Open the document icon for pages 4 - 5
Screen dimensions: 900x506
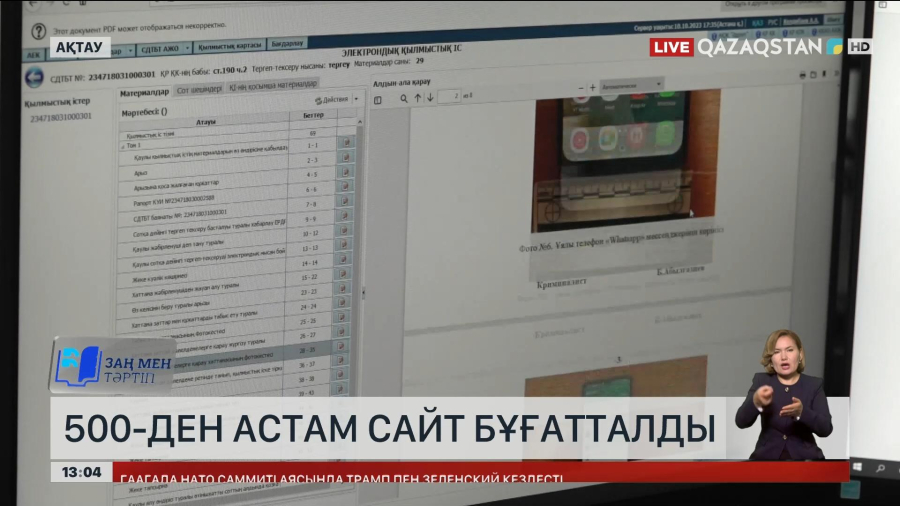pos(346,172)
